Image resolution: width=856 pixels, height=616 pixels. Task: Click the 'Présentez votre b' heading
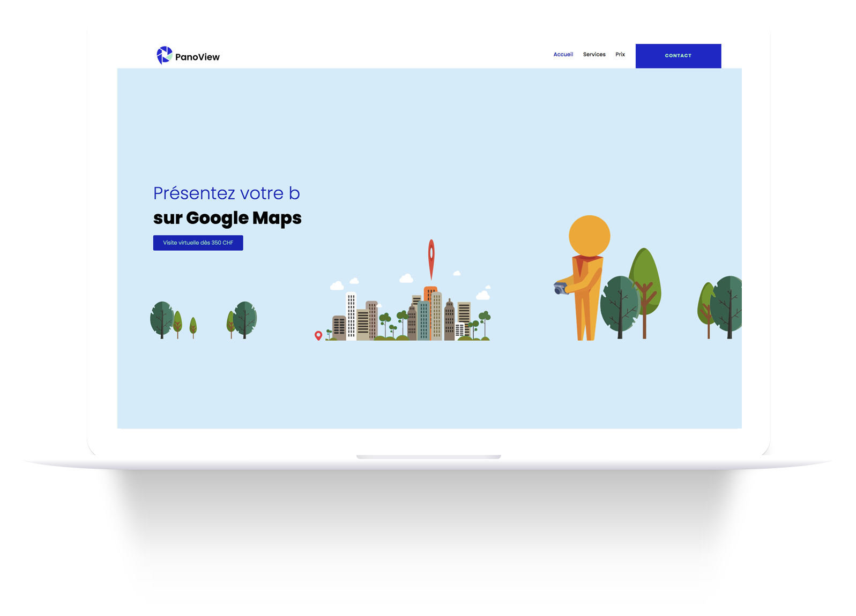click(226, 193)
